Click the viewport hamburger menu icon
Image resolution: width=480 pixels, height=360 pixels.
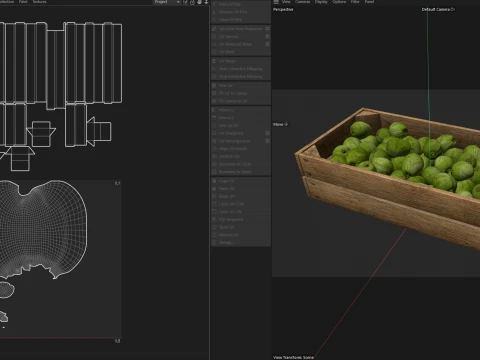(276, 2)
